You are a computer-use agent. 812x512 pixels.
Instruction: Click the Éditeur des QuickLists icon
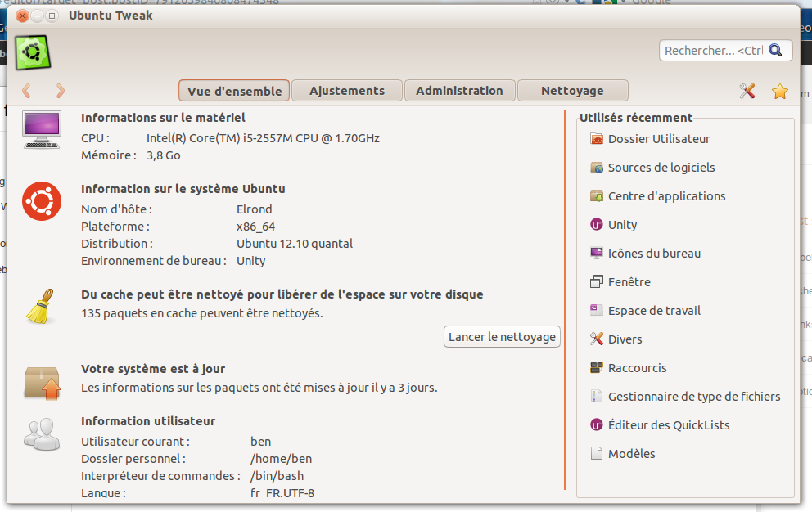597,425
